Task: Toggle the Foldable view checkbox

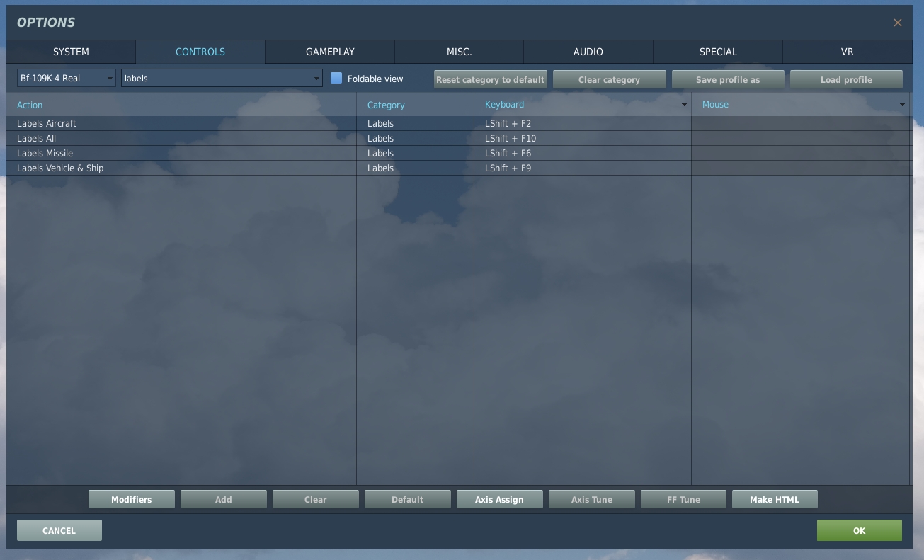Action: click(336, 78)
